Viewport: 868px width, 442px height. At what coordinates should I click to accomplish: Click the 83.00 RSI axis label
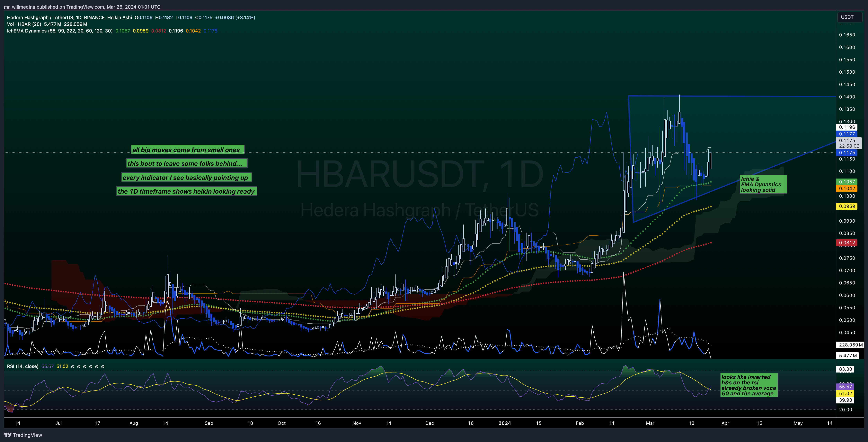[x=846, y=369]
